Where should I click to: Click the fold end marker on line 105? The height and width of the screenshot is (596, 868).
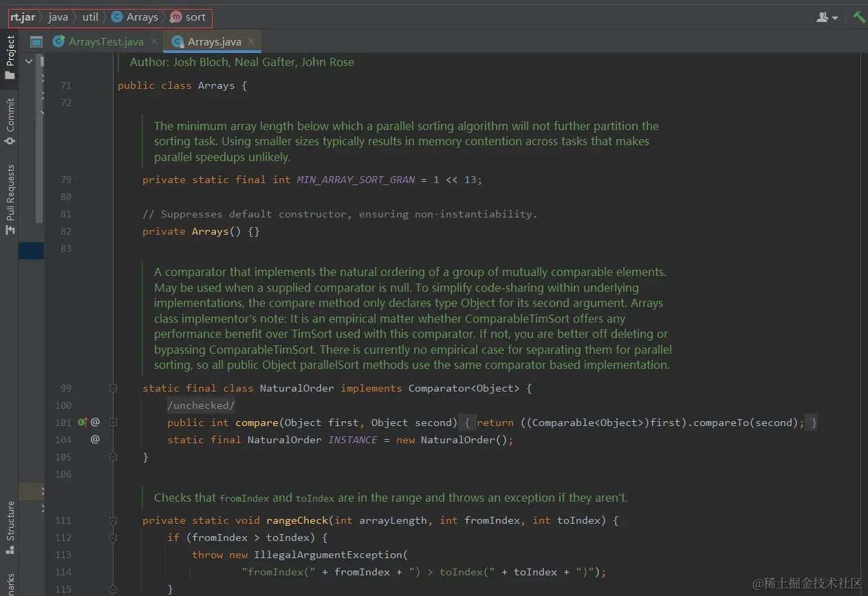pos(113,457)
